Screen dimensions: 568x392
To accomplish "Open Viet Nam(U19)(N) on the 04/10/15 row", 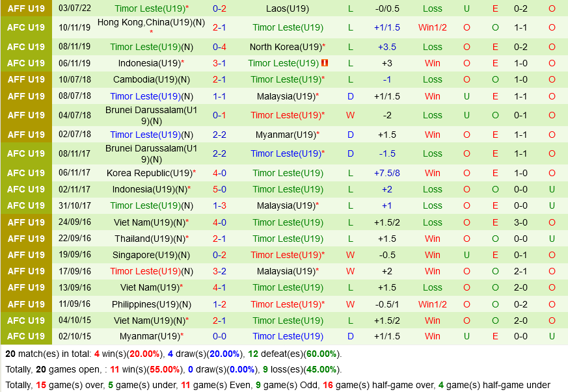I will 150,320.
